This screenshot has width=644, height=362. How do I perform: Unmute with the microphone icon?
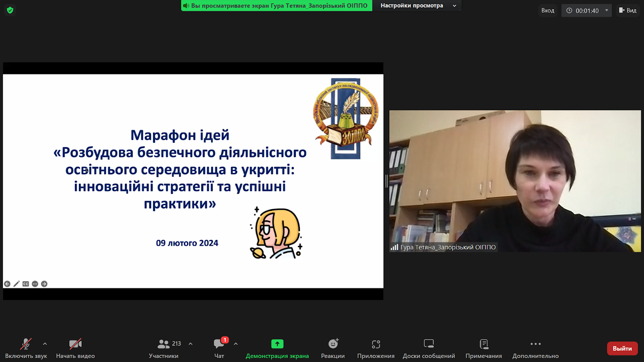tap(26, 344)
